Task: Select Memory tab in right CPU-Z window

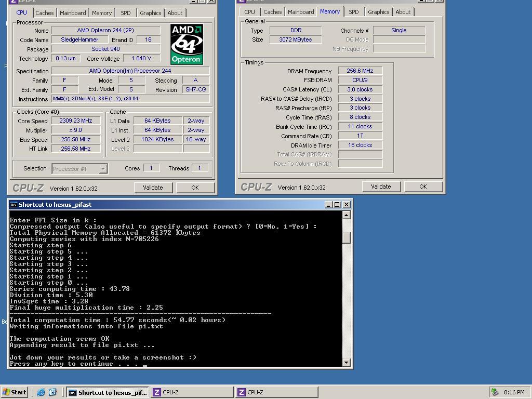Action: 330,11
